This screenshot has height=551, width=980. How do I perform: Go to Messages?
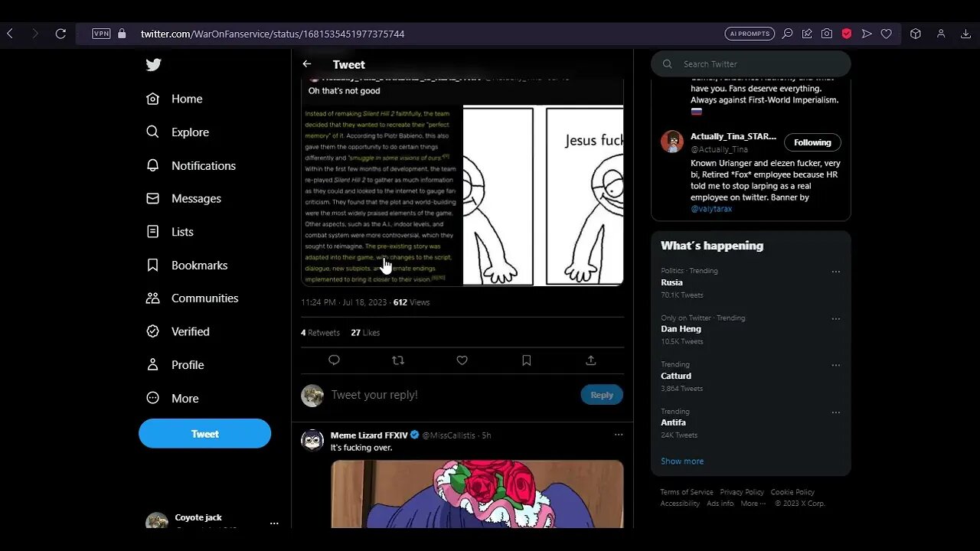pos(196,199)
